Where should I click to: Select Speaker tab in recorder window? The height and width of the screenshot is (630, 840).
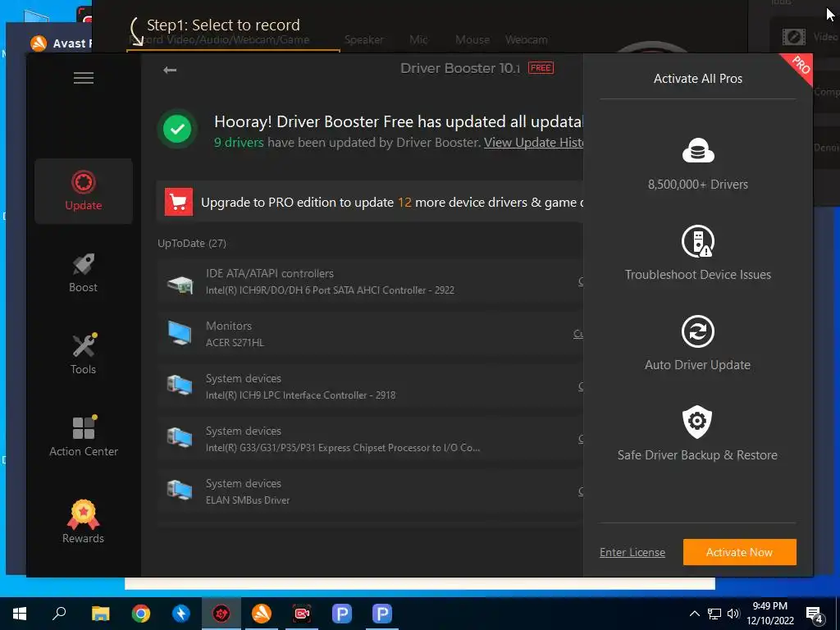point(363,39)
